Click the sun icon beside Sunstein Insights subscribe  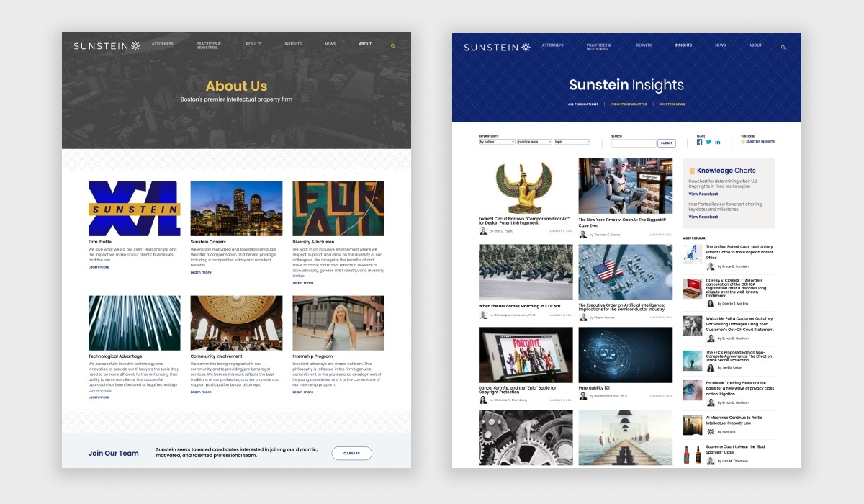743,142
